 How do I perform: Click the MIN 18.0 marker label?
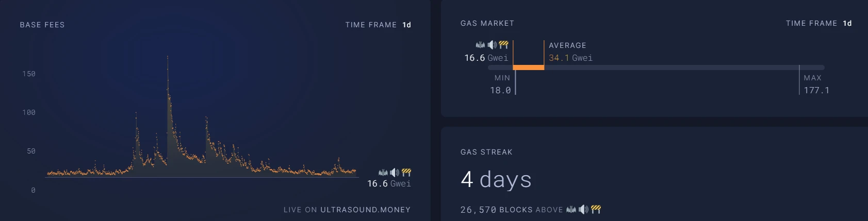click(501, 84)
